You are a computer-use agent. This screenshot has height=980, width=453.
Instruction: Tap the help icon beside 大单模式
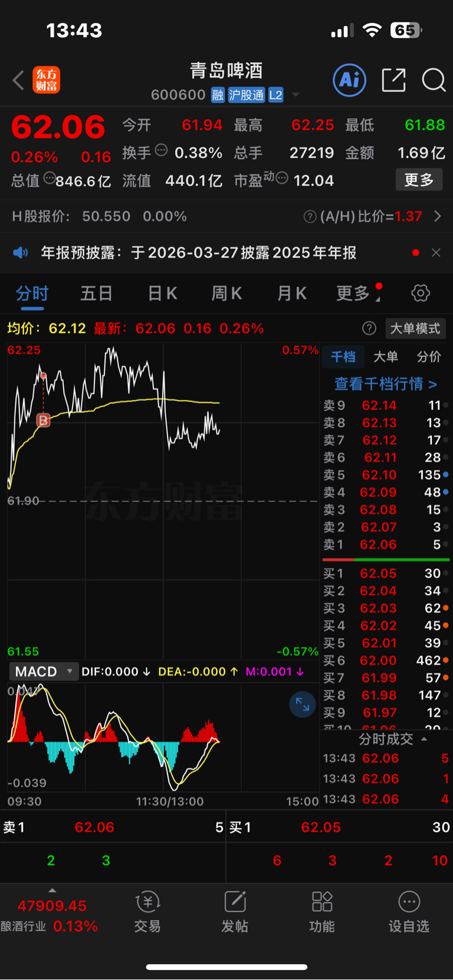(369, 328)
